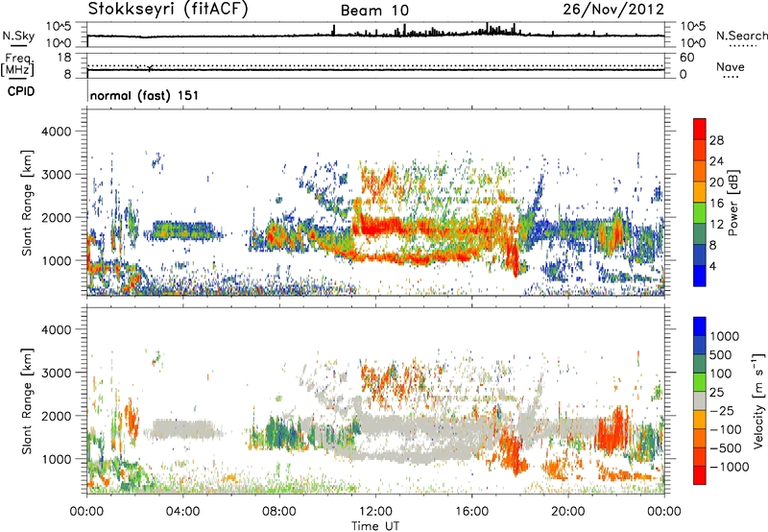Click the 8 MHz frequency tick
The image size is (768, 532).
[67, 75]
